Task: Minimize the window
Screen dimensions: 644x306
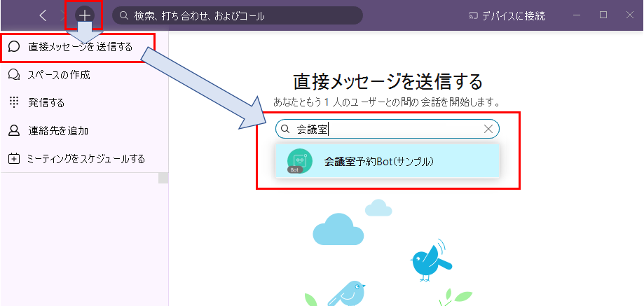Action: (577, 15)
